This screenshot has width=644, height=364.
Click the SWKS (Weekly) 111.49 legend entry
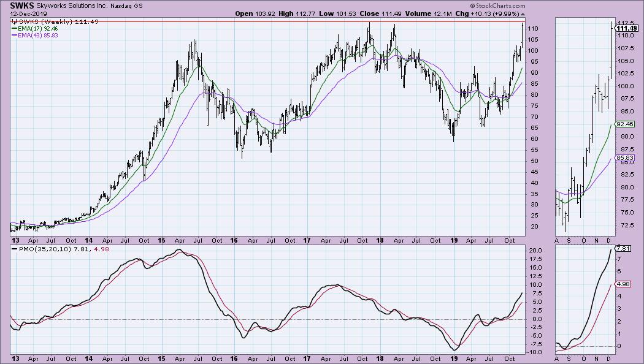point(55,21)
